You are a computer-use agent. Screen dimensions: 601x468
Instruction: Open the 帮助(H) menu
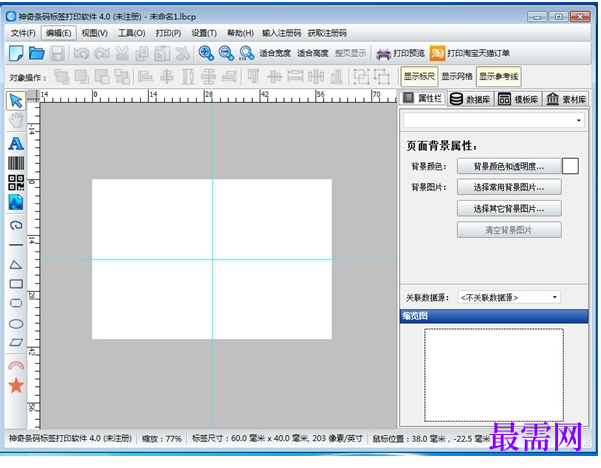[x=240, y=33]
